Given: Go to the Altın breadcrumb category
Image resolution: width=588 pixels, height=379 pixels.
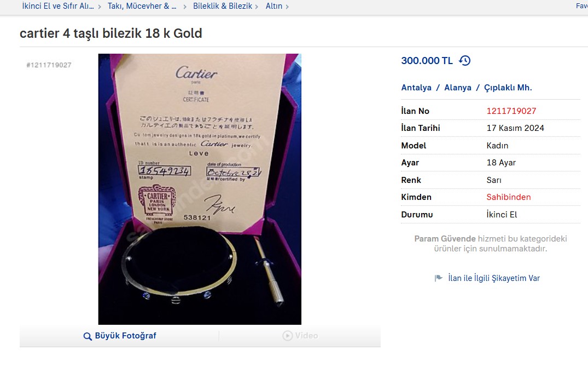Looking at the screenshot, I should pos(273,6).
